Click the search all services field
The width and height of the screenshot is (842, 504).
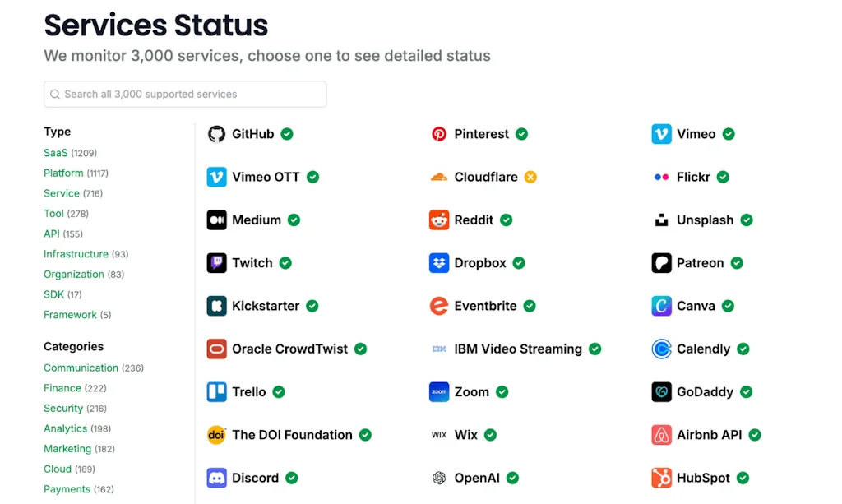(185, 94)
